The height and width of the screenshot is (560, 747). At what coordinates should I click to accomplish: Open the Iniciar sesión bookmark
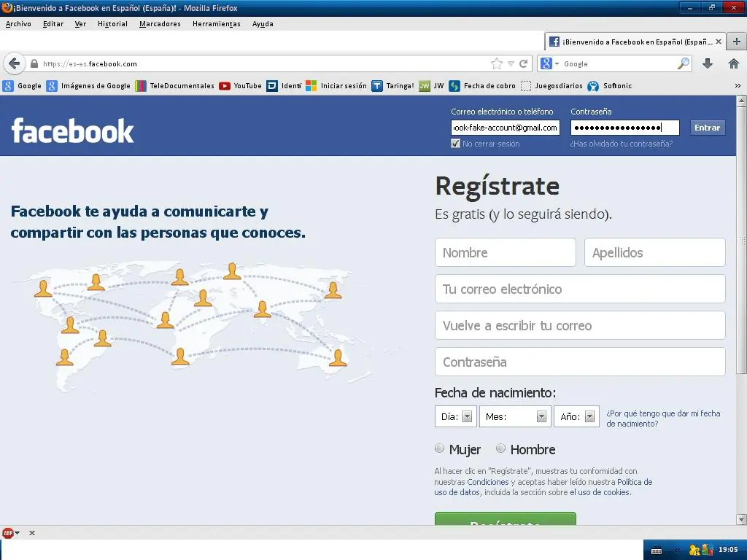[x=336, y=86]
